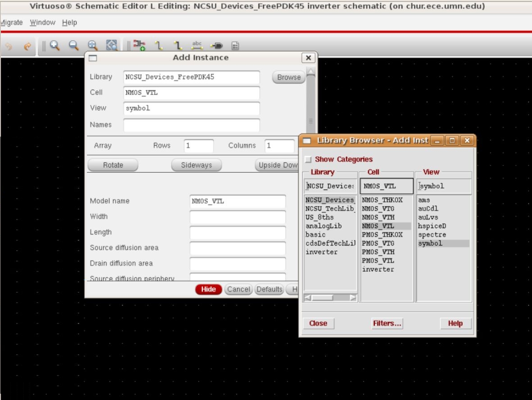Viewport: 532px width, 400px height.
Task: Select the Zoom to Fit icon
Action: coord(91,45)
